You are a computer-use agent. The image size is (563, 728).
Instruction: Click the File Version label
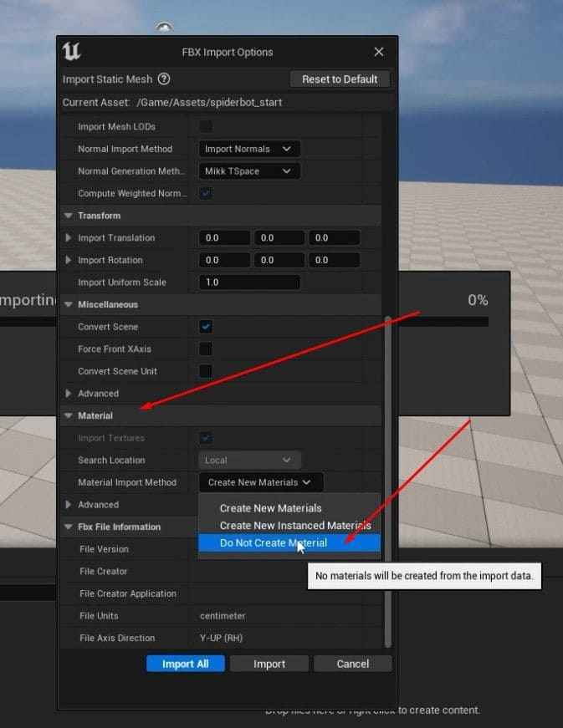click(x=104, y=549)
